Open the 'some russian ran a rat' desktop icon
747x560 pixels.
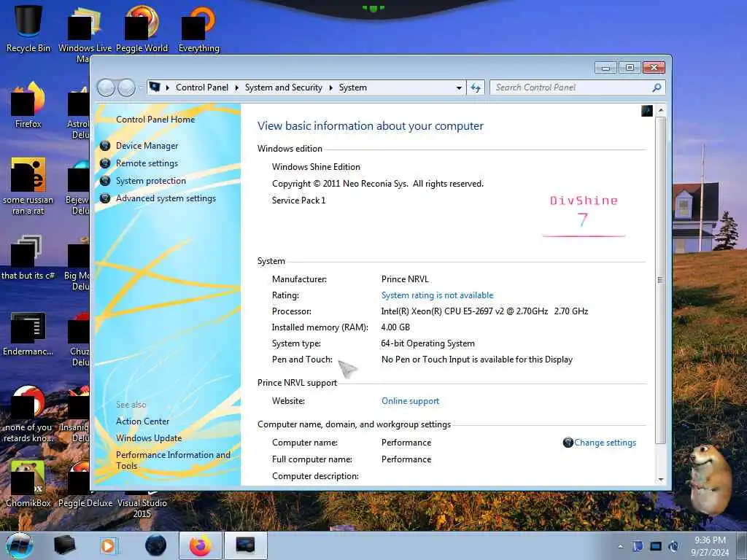click(28, 186)
